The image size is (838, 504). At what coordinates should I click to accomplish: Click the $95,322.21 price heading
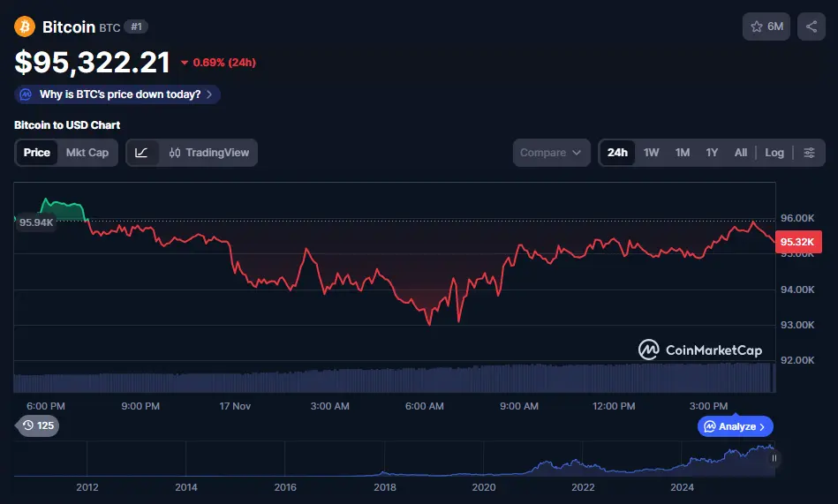(93, 63)
